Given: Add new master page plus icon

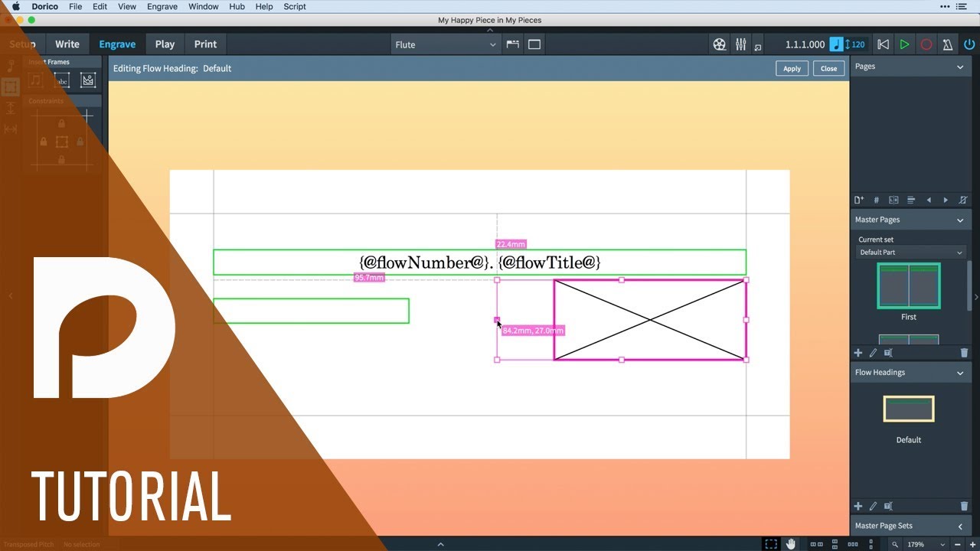Looking at the screenshot, I should point(858,353).
